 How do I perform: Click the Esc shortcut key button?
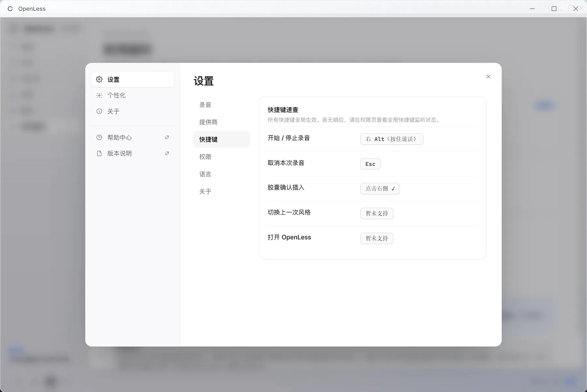(x=370, y=164)
